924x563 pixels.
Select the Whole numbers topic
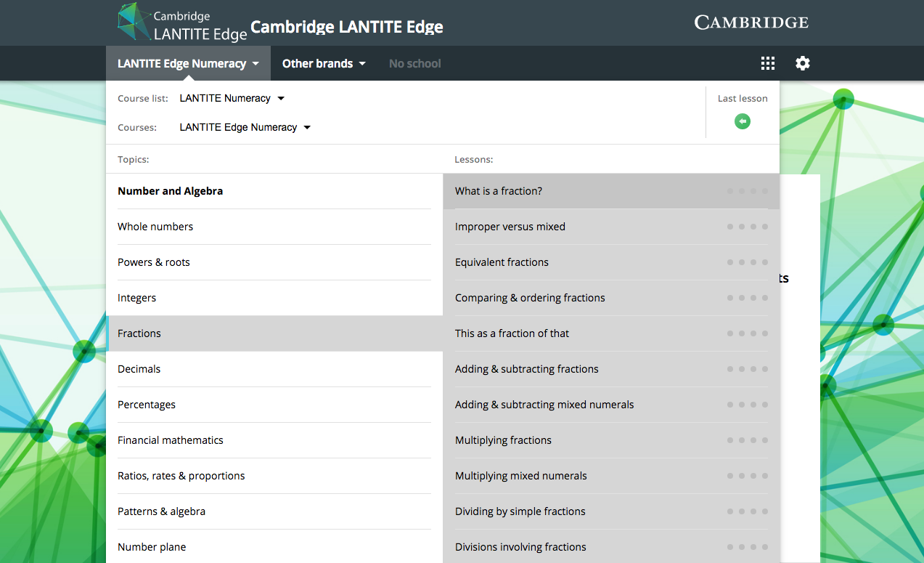tap(274, 227)
